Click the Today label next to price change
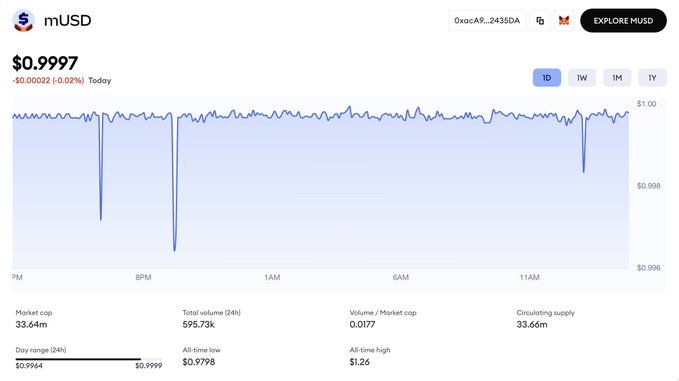Screen dimensions: 679x381 [100, 81]
